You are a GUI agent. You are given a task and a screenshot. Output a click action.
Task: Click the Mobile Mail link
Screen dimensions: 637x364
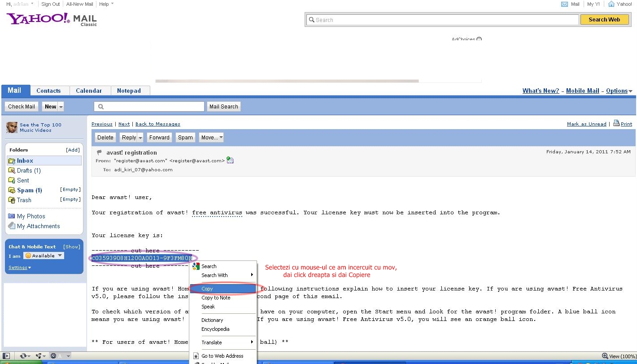583,91
